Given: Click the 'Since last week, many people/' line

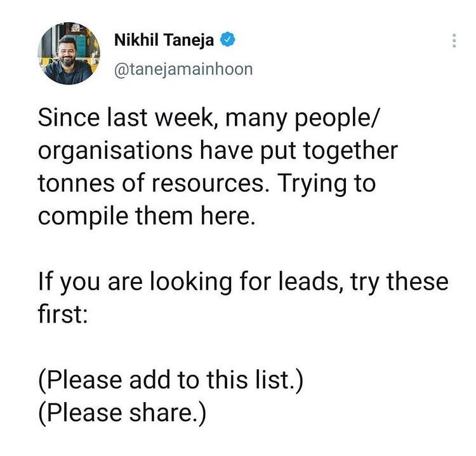Looking at the screenshot, I should (x=209, y=118).
